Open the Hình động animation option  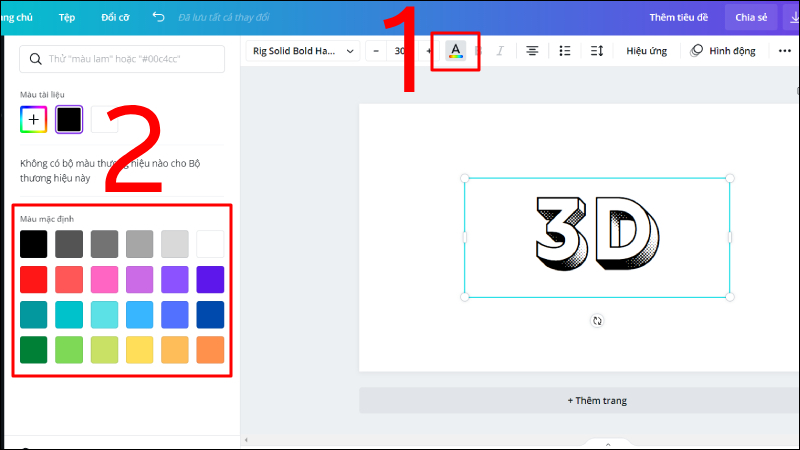(723, 51)
